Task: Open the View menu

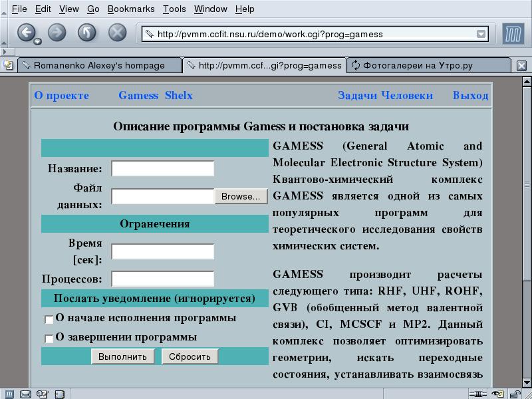Action: coord(69,9)
